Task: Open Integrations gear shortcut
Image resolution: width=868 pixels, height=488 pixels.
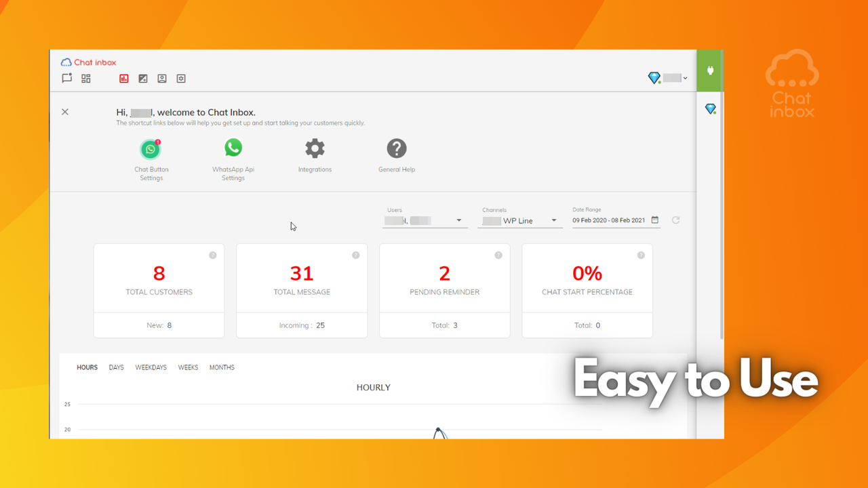Action: [x=315, y=148]
